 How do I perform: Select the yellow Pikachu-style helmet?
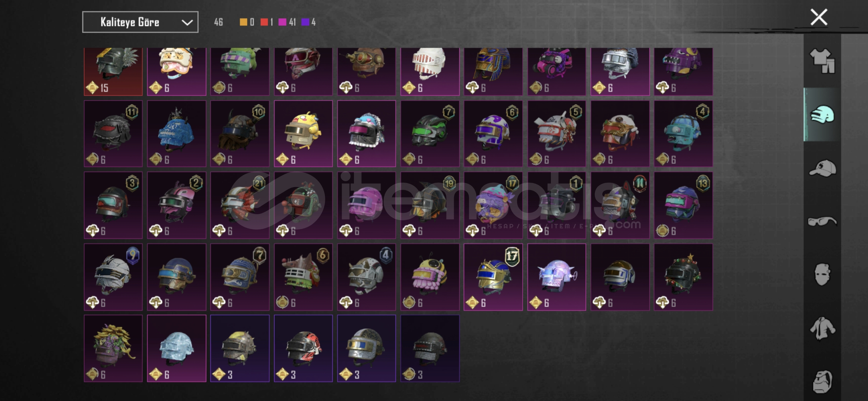coord(303,133)
